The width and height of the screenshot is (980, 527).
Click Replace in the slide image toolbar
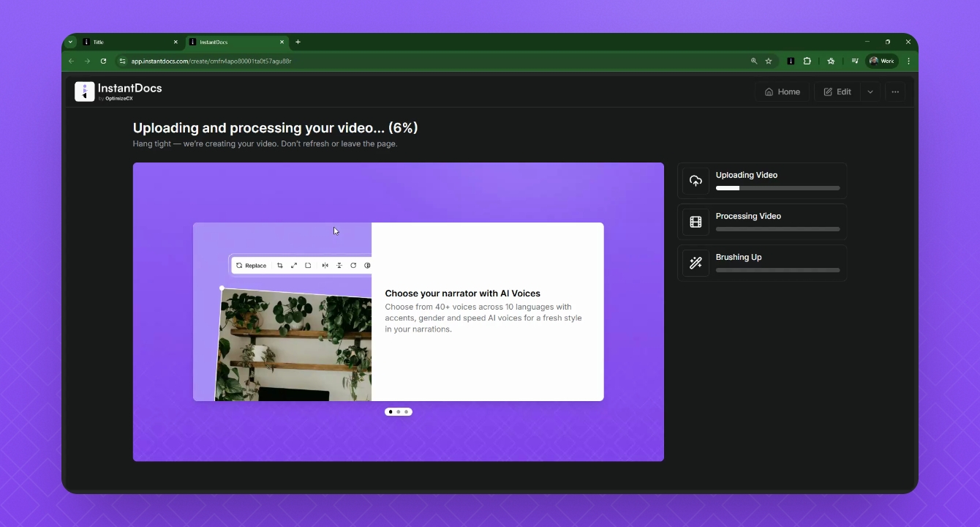252,266
